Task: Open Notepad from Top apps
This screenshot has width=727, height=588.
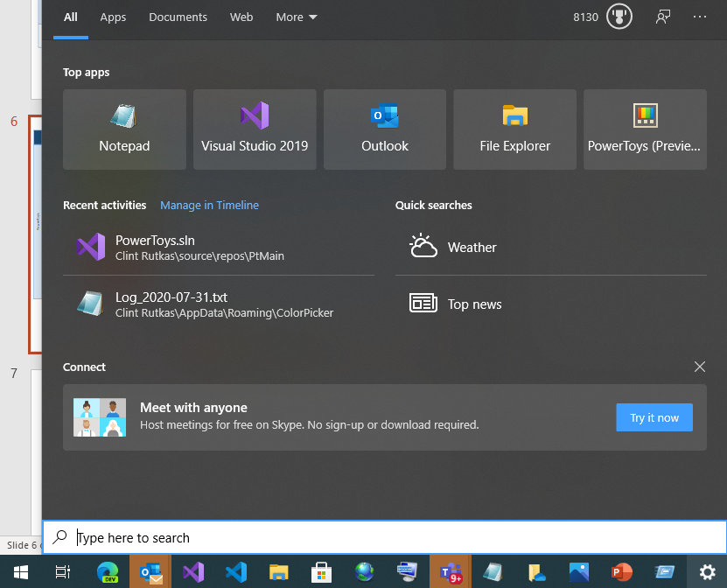Action: click(x=123, y=129)
